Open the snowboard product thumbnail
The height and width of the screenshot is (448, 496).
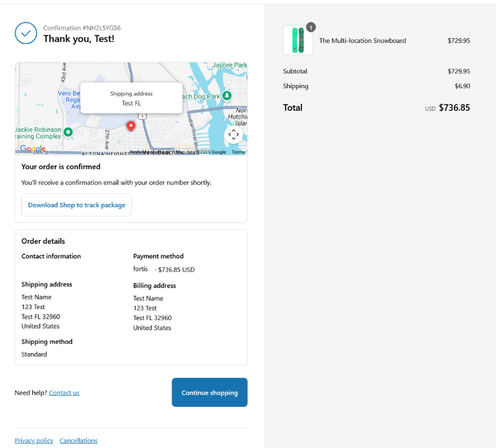point(297,40)
